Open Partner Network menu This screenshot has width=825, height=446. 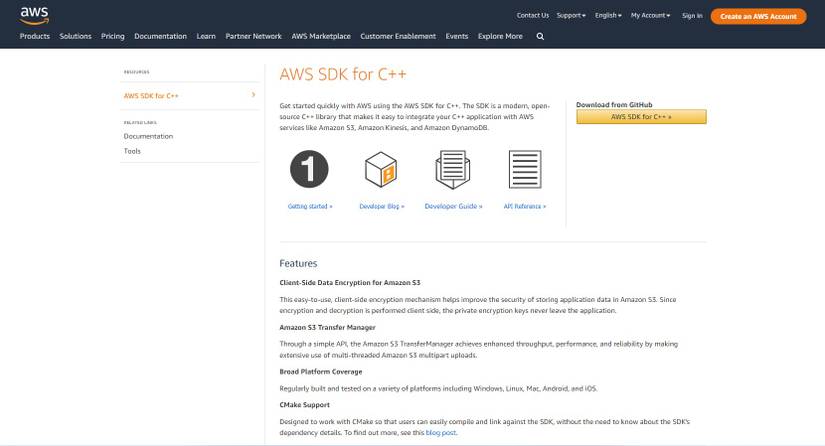tap(254, 36)
